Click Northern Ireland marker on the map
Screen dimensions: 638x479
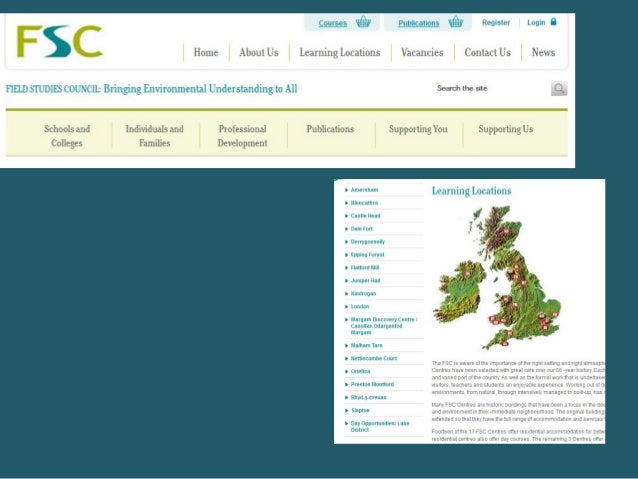pyautogui.click(x=468, y=274)
